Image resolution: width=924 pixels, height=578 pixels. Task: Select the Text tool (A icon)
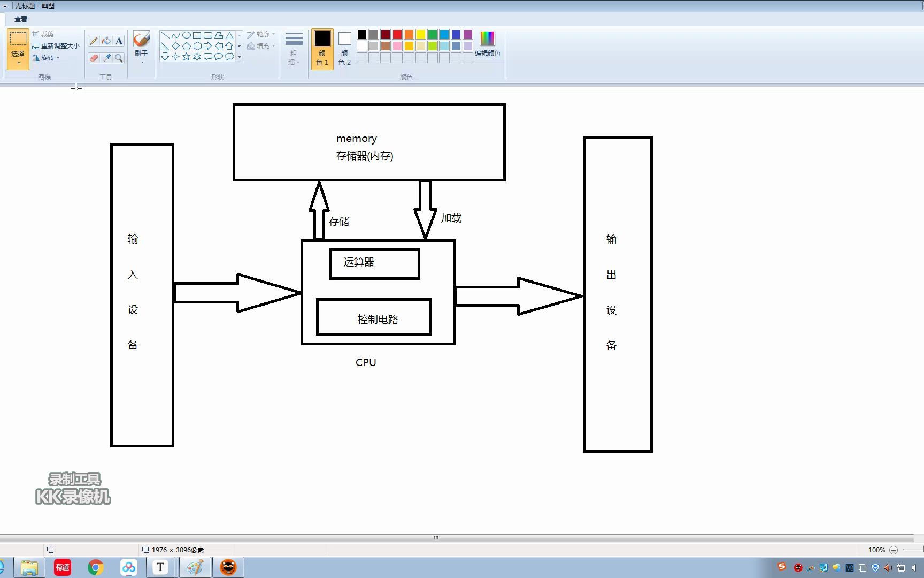[x=119, y=41]
